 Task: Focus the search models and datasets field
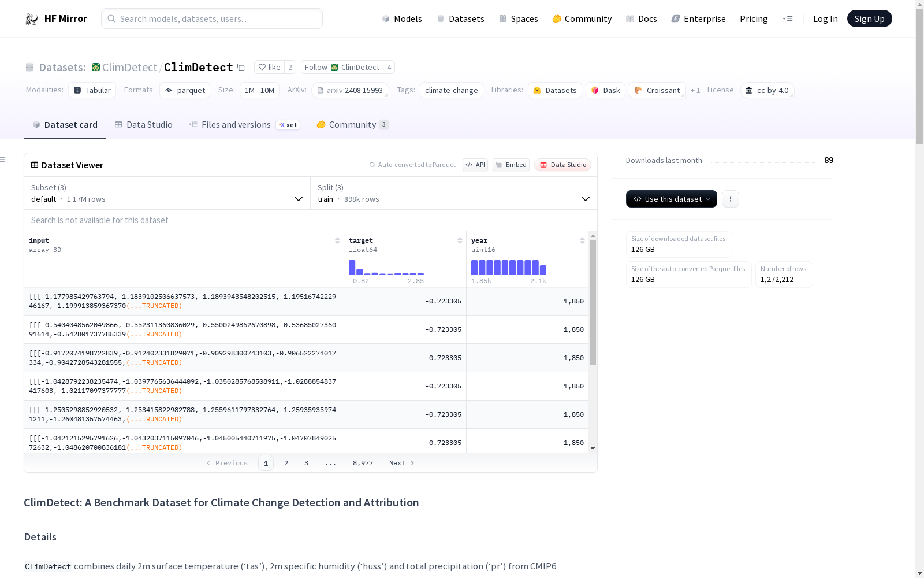212,18
